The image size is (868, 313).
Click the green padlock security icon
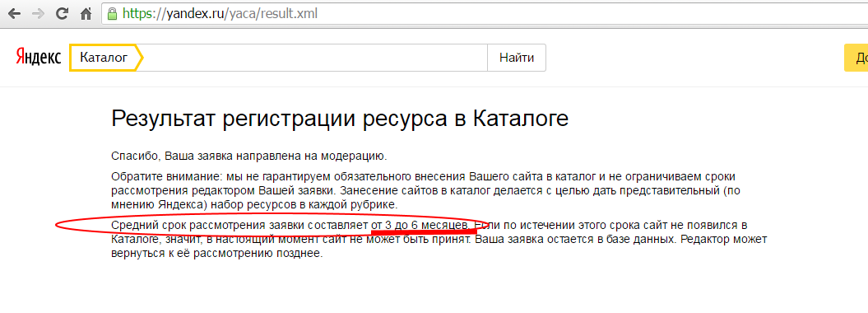(x=113, y=13)
